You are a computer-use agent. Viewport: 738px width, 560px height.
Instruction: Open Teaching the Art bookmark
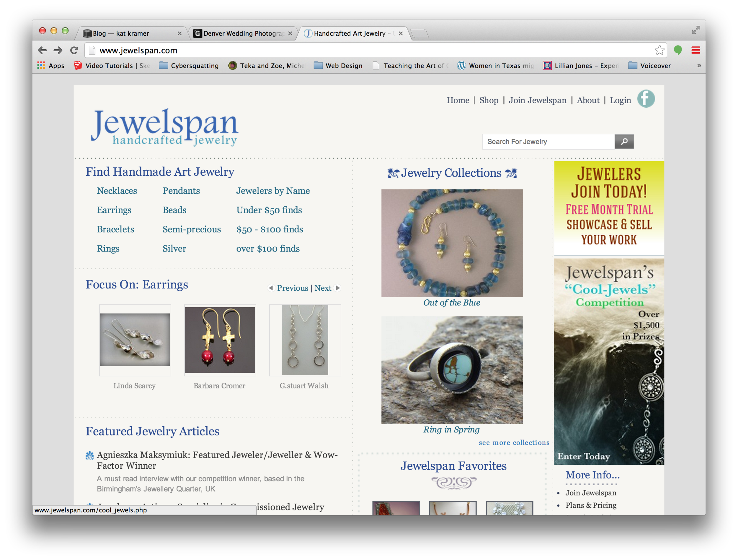410,66
